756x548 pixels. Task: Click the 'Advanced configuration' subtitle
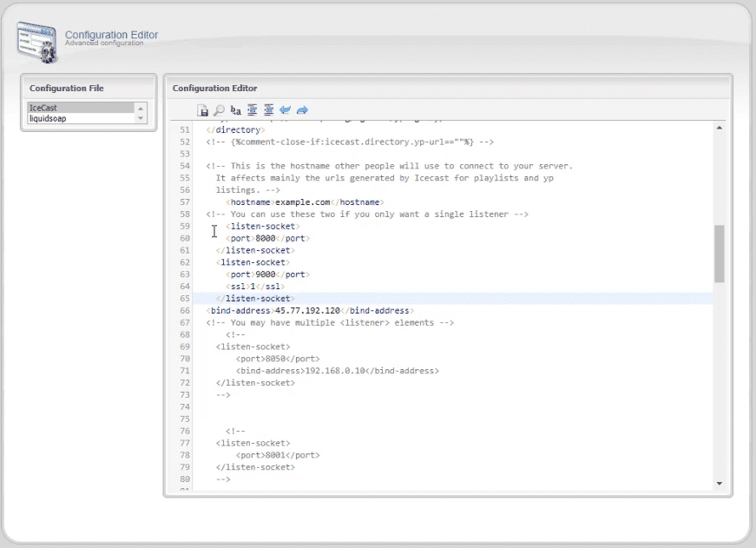(x=104, y=43)
